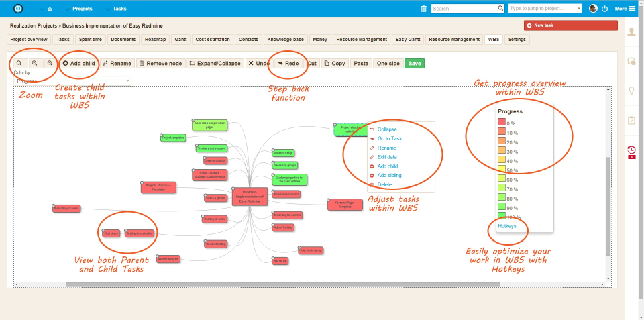Screen dimensions: 644x320
Task: Choose Delete in the context menu
Action: pyautogui.click(x=384, y=185)
